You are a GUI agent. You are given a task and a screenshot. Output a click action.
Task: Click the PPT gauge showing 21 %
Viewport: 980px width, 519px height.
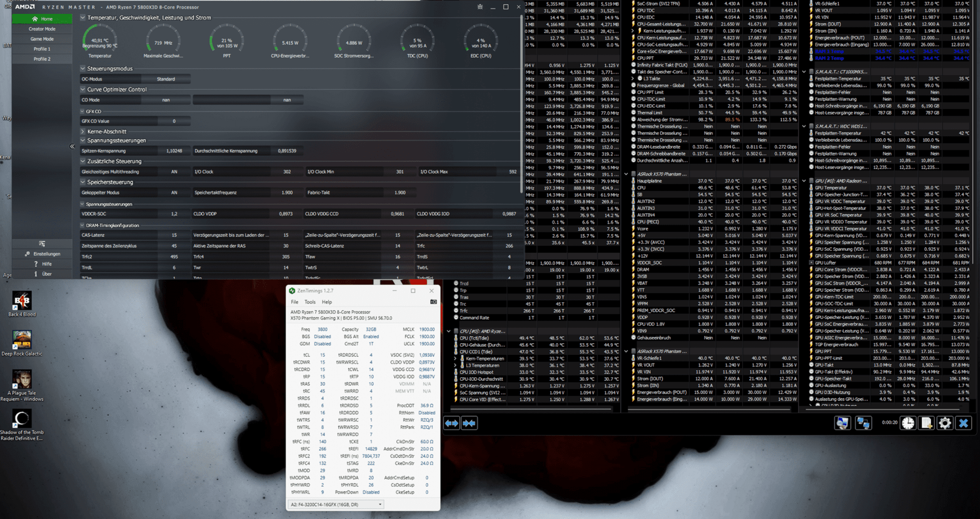(x=227, y=42)
